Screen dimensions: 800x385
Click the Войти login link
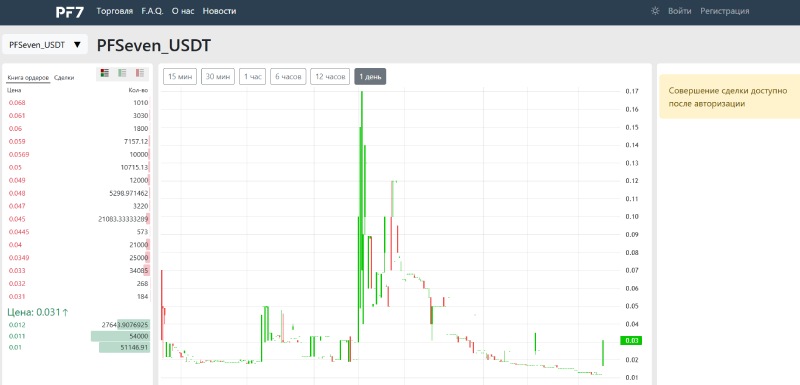coord(680,11)
